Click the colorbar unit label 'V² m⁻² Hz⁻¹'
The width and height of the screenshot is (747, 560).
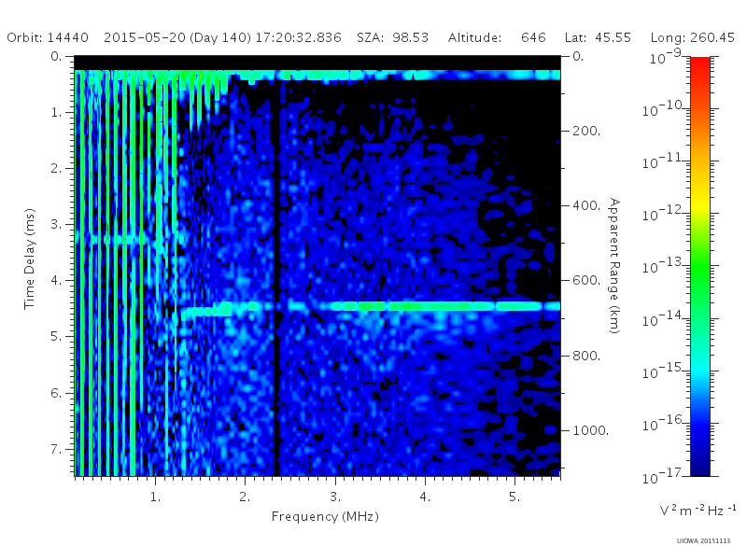click(x=698, y=511)
